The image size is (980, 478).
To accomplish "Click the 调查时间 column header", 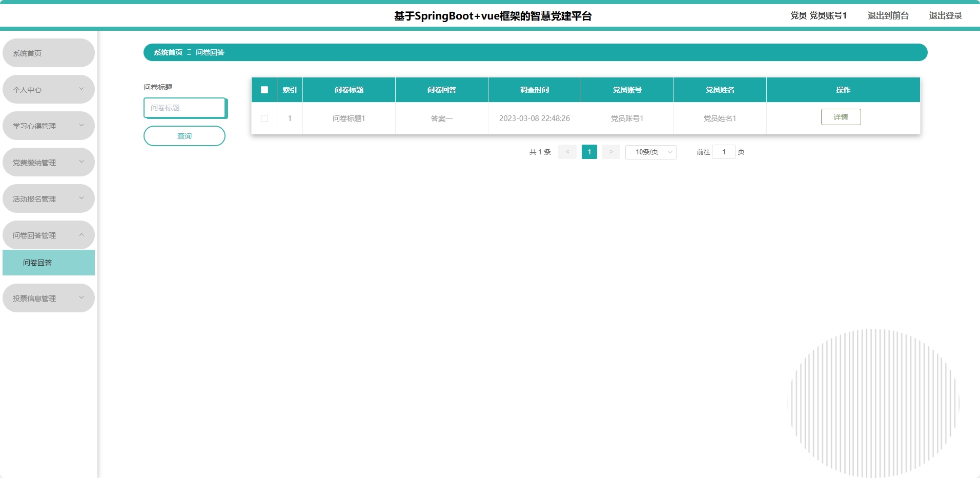I will 535,90.
